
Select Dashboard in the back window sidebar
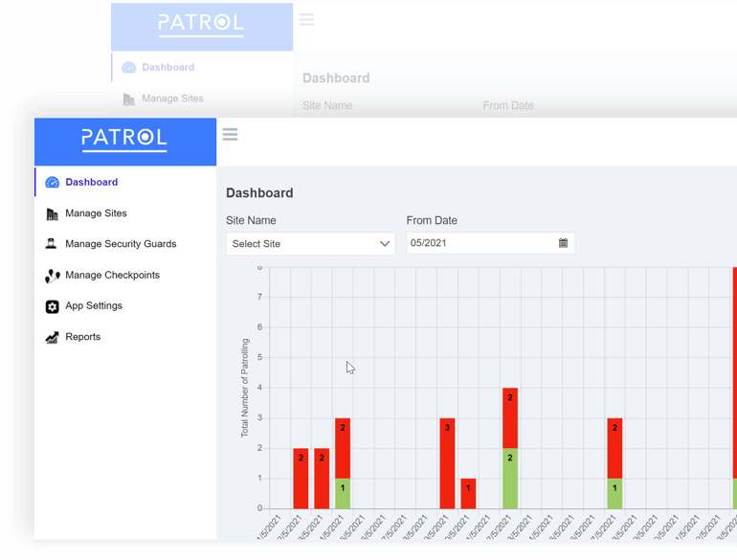[x=167, y=67]
